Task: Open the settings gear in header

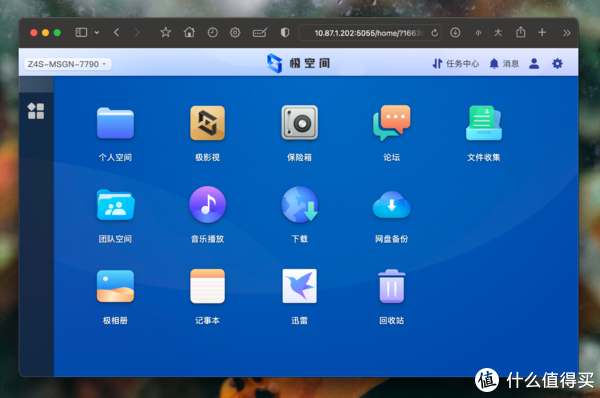Action: click(x=557, y=64)
